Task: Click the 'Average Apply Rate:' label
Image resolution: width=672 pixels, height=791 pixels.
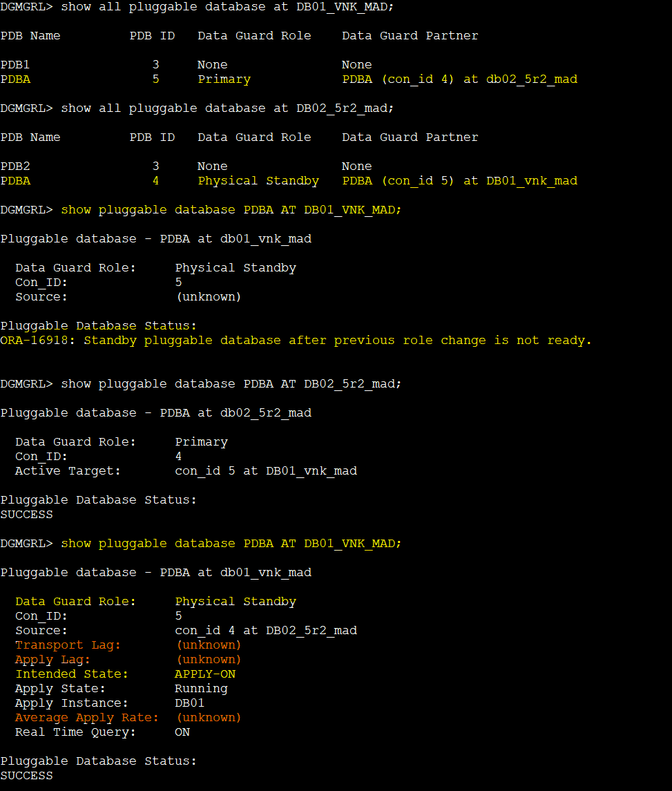Action: (87, 718)
